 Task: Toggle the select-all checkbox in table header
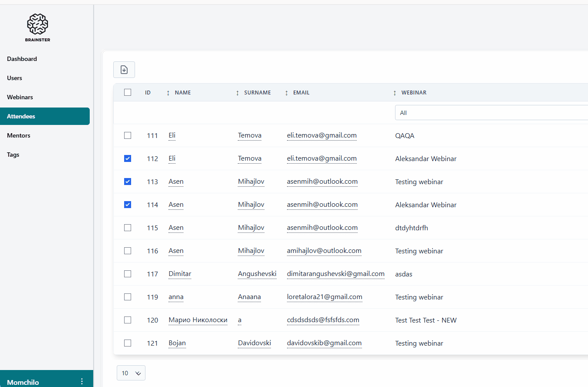[128, 92]
